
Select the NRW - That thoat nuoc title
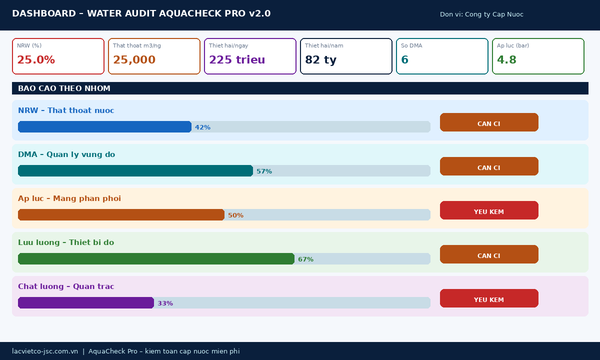[66, 111]
